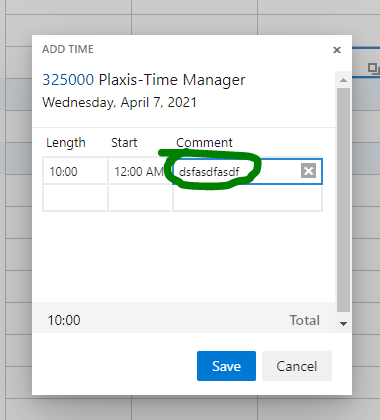Viewport: 380px width, 420px height.
Task: Edit the Length field showing 10:00
Action: click(x=74, y=171)
